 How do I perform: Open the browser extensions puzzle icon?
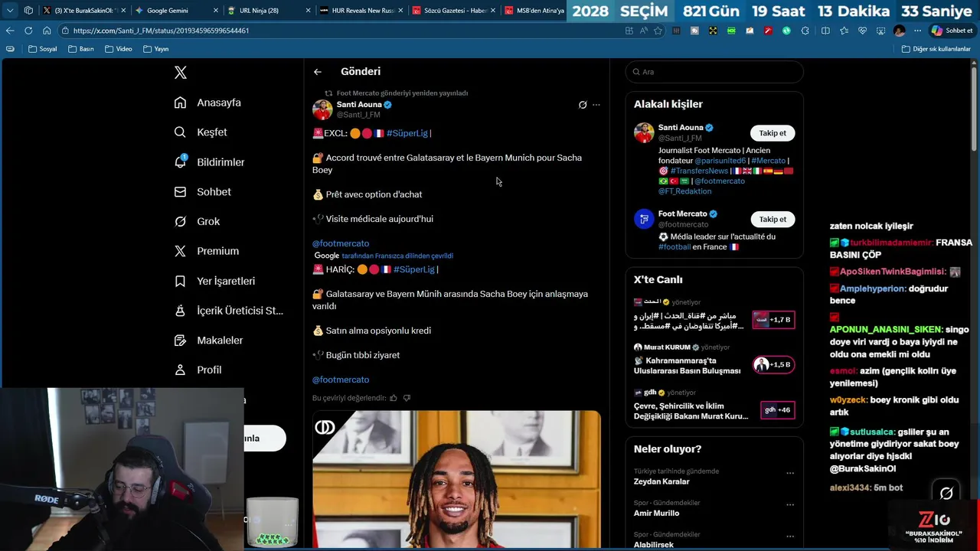(805, 31)
